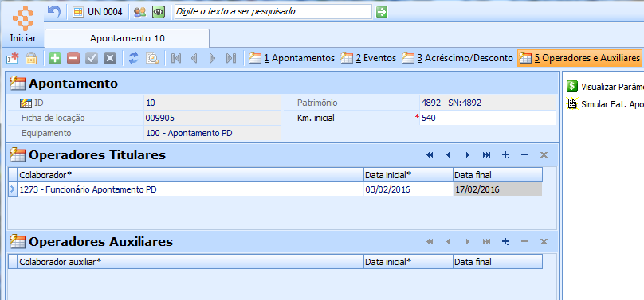The width and height of the screenshot is (644, 300).
Task: Go to previous row in Operadores Titulares
Action: coord(448,154)
